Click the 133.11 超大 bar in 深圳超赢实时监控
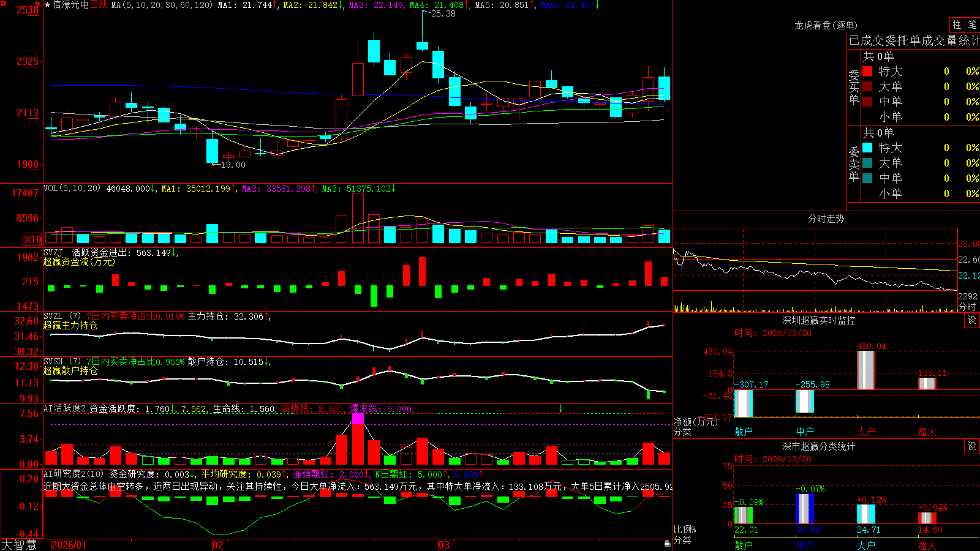Screen dimensions: 980x551 tap(927, 383)
